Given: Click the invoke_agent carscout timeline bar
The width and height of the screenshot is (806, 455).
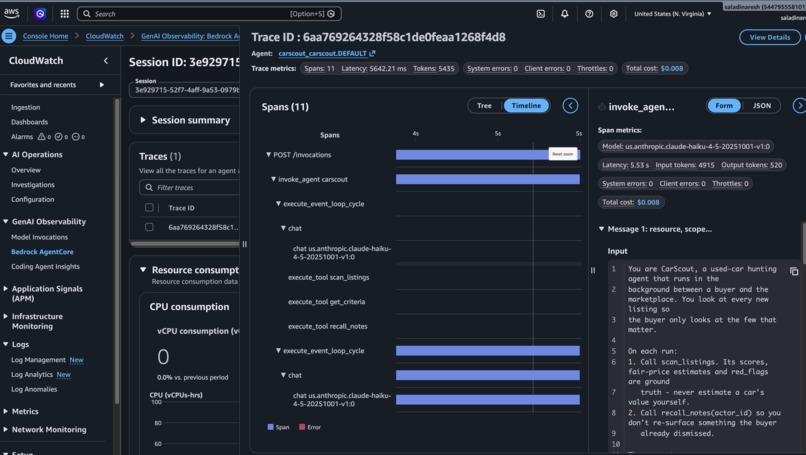Looking at the screenshot, I should coord(488,179).
